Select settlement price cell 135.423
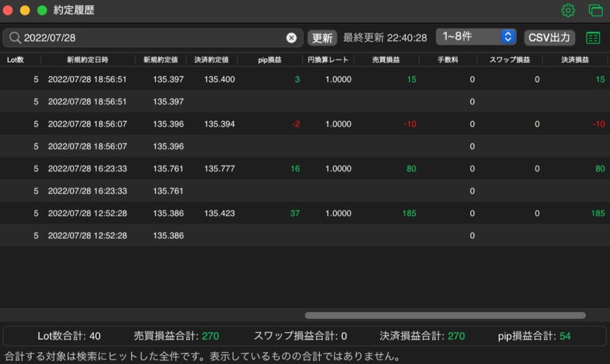Screen dimensions: 610x364 coord(219,213)
